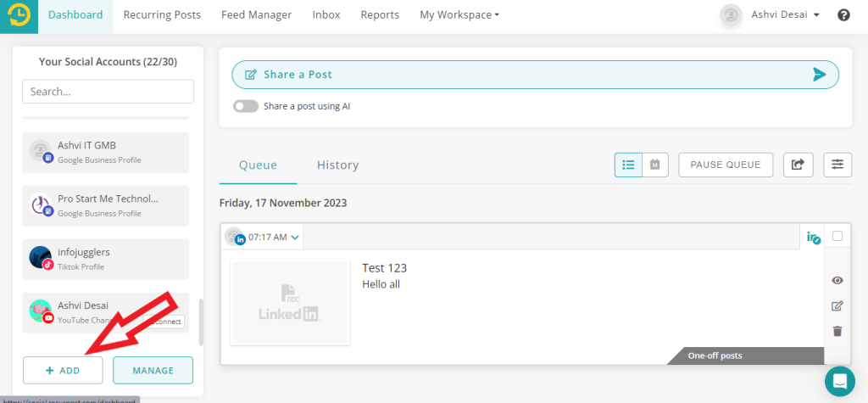Click Friday, 17 November 2023 date heading
Image resolution: width=868 pixels, height=403 pixels.
[283, 203]
